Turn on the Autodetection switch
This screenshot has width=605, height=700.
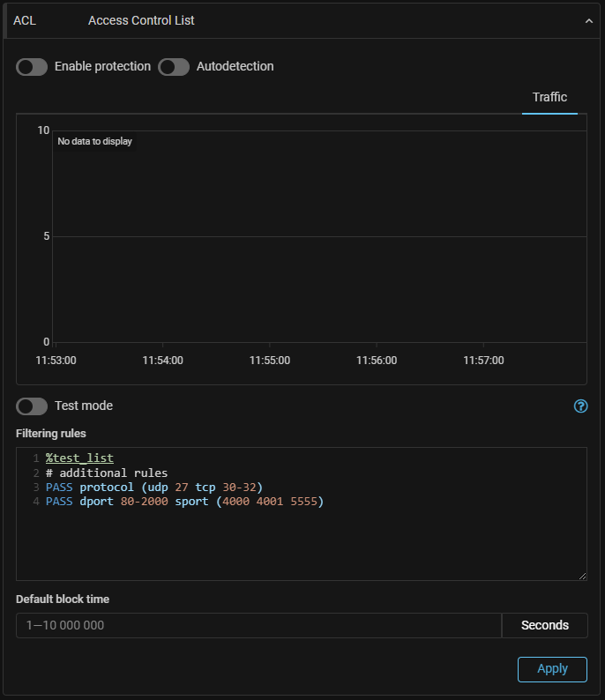pos(174,67)
